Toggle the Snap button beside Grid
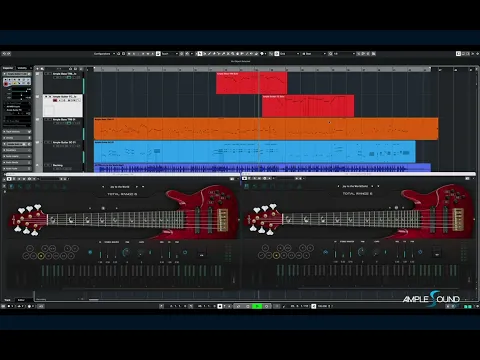This screenshot has width=480, height=360. coord(277,54)
